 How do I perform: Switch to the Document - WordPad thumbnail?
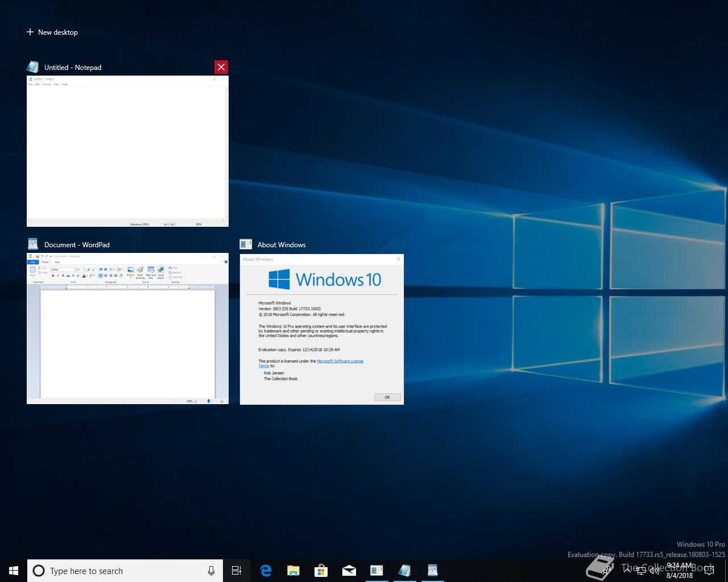point(127,329)
